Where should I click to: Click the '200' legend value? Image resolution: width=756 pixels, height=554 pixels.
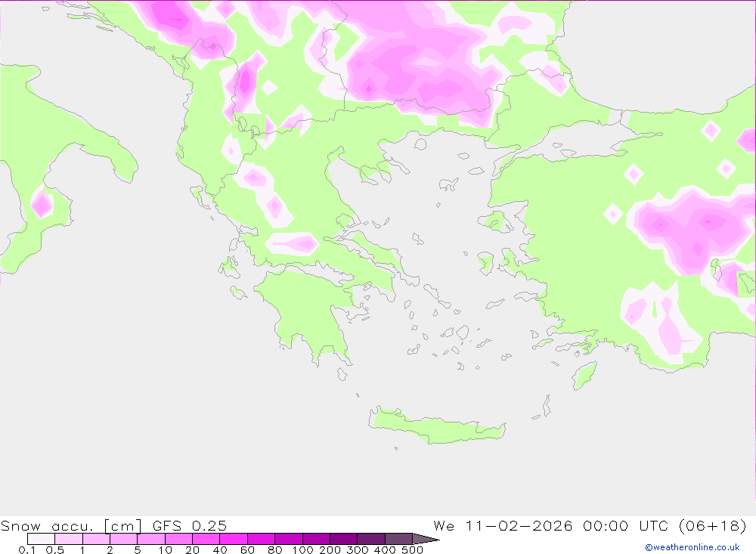(330, 549)
